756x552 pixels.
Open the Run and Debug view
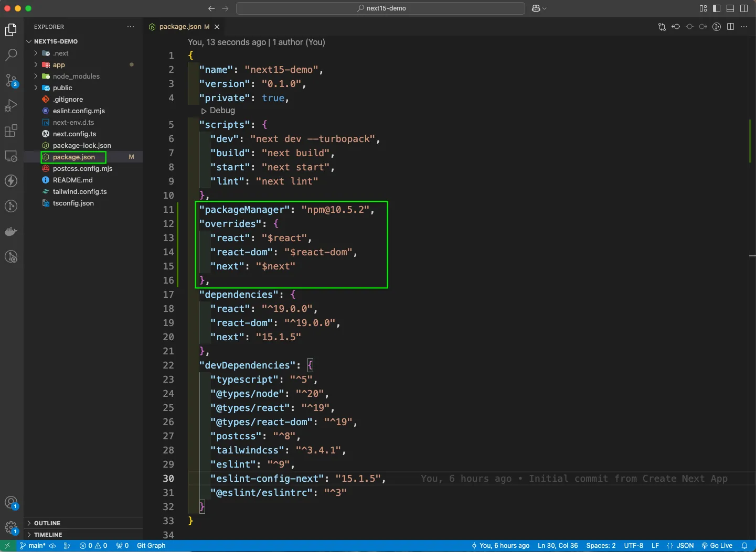click(11, 105)
